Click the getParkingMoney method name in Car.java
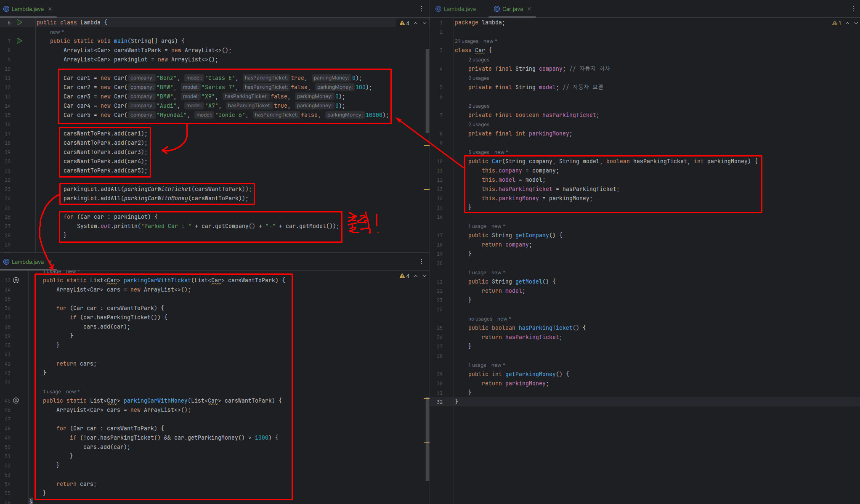Viewport: 860px width, 504px height. click(x=530, y=374)
